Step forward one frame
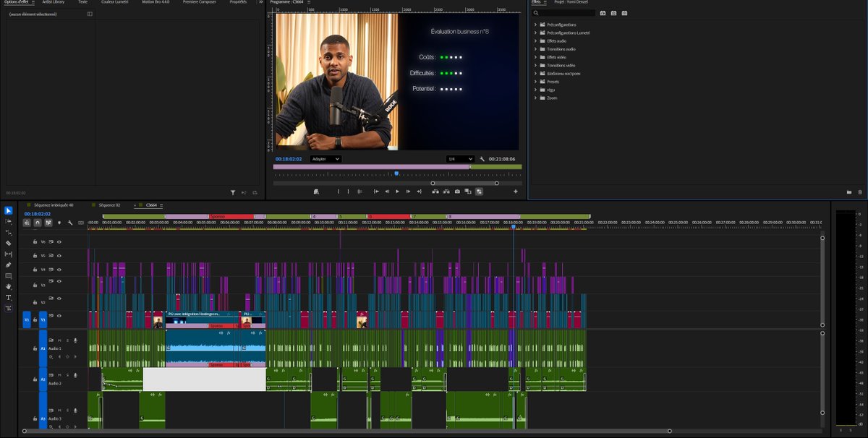The height and width of the screenshot is (438, 868). tap(408, 192)
